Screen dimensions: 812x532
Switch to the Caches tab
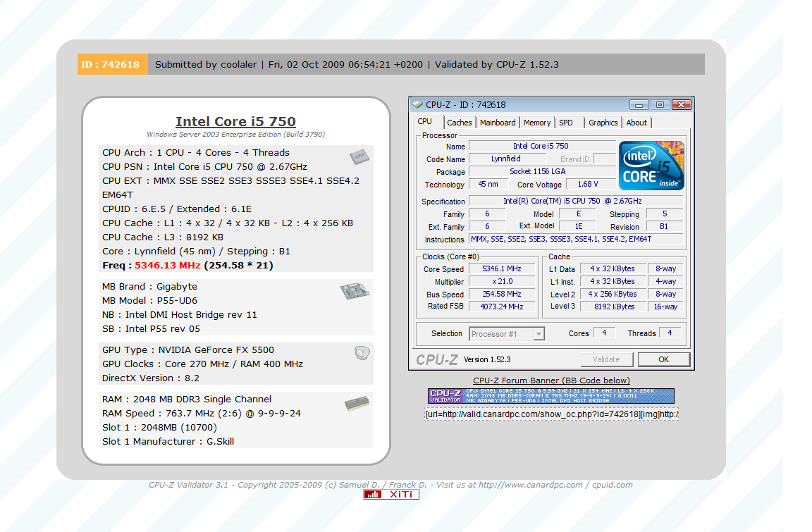point(460,123)
